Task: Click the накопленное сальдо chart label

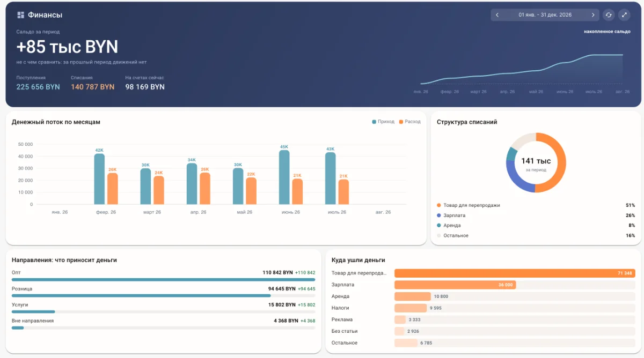Action: [607, 32]
